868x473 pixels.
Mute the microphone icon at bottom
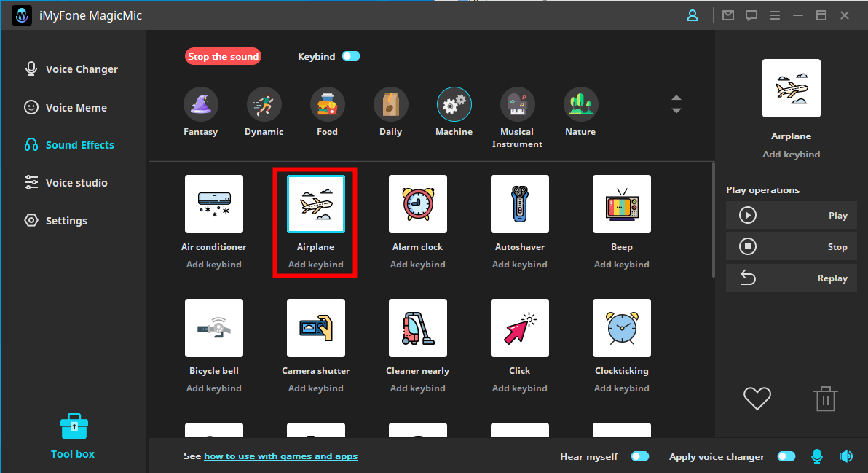pos(816,456)
